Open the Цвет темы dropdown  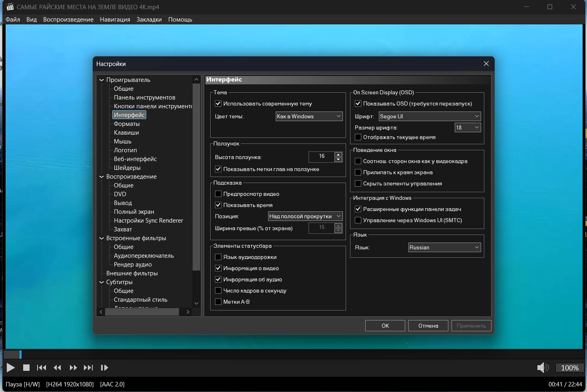pos(309,116)
